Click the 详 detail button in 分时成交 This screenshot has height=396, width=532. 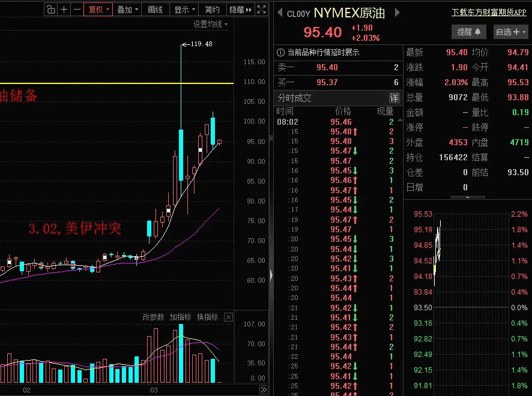(394, 98)
